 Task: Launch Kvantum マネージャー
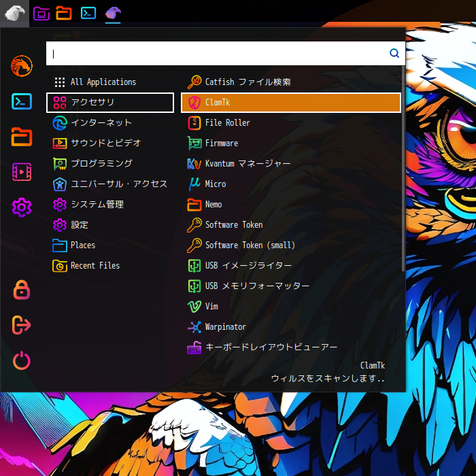point(291,164)
